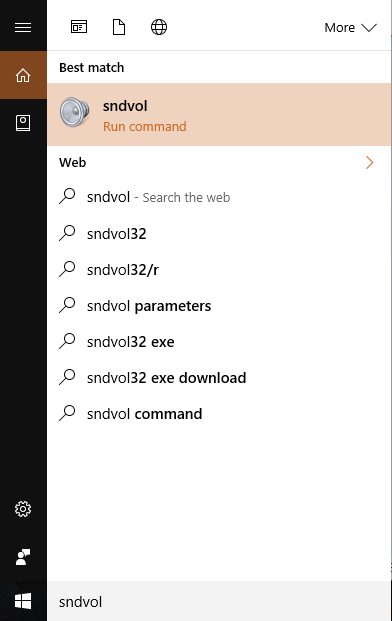Select 'sndvol - Search the web' suggestion
The image size is (392, 621).
219,197
